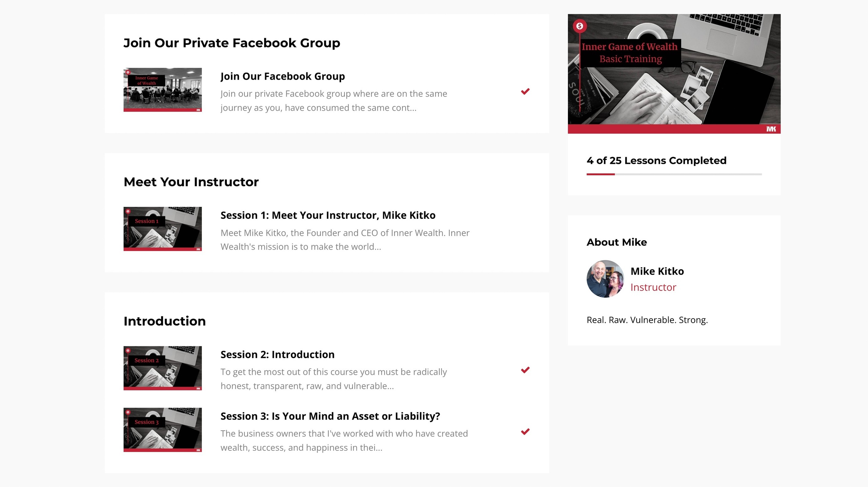Click the Session 3 completed checkmark icon
Screen dimensions: 868x487
[x=525, y=432]
